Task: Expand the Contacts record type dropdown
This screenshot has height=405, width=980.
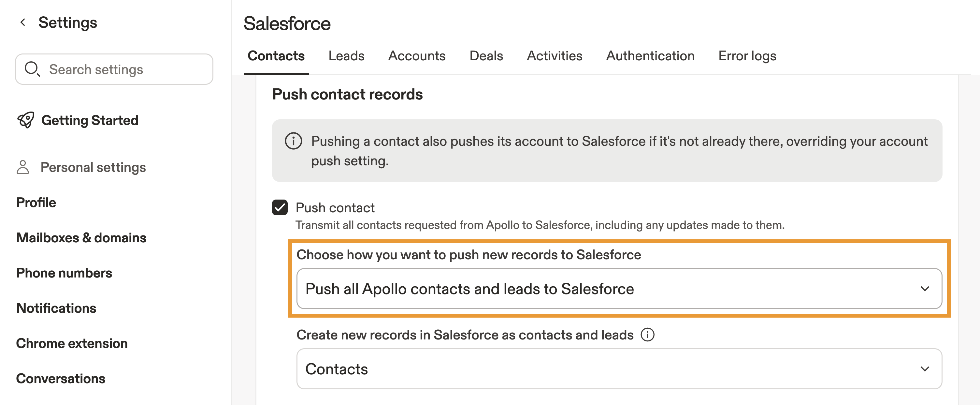Action: tap(619, 368)
